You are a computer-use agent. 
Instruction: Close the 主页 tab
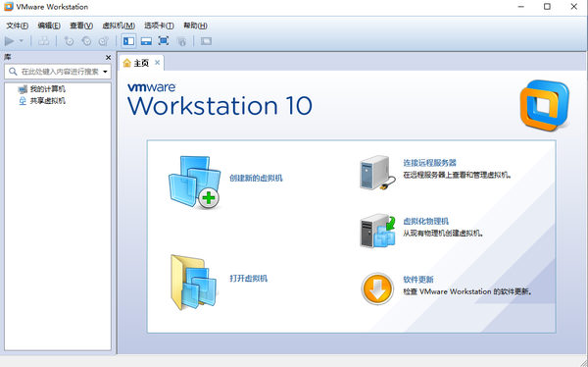158,63
